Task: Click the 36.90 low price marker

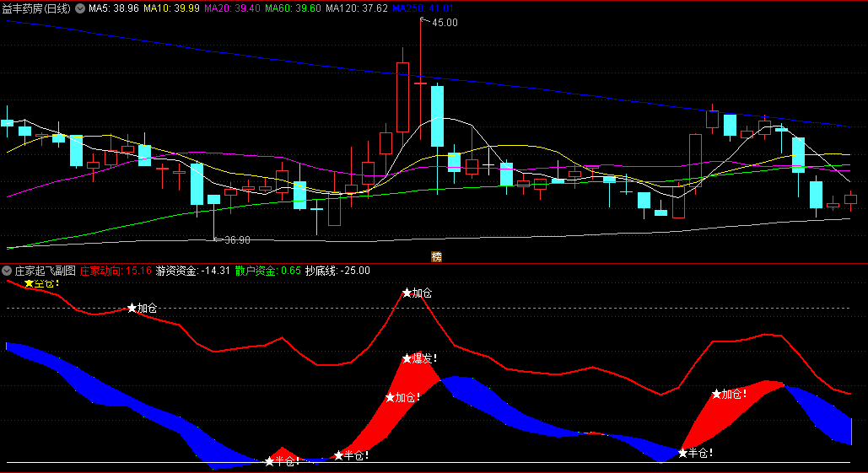Action: (232, 240)
